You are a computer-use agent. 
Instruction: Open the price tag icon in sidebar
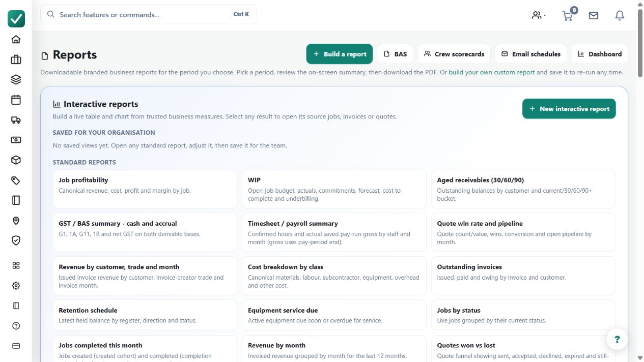point(16,180)
